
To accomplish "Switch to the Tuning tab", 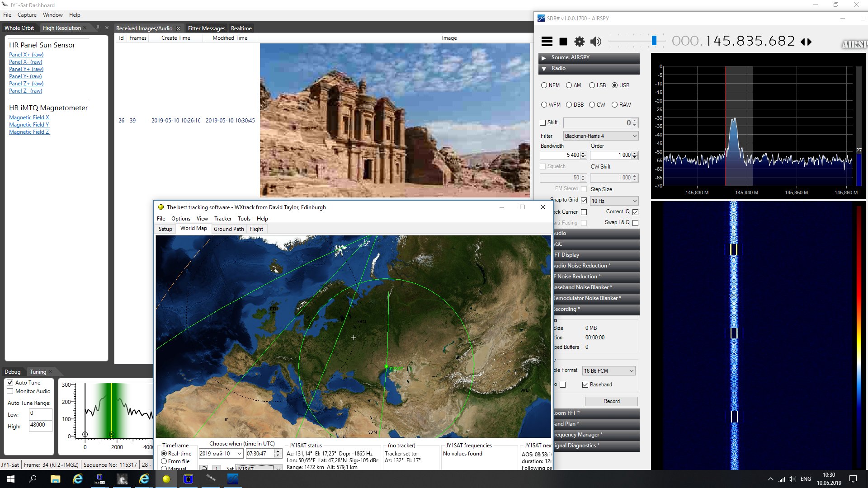I will (x=38, y=372).
